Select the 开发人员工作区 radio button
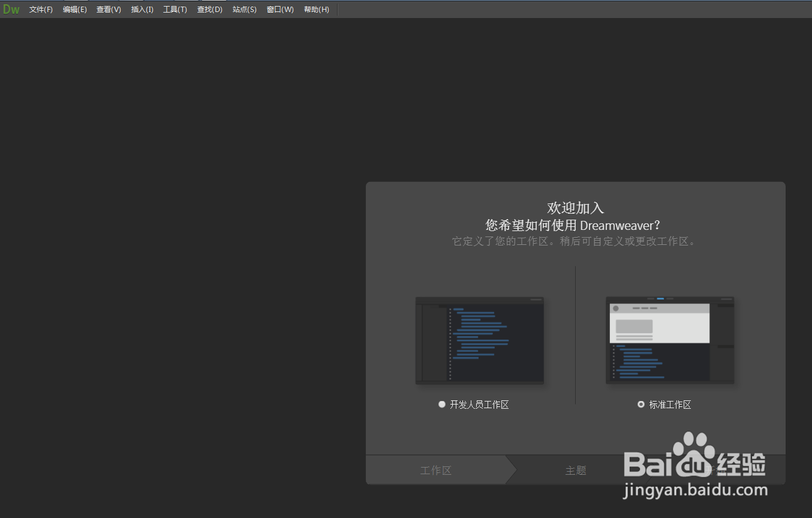This screenshot has height=518, width=812. (442, 405)
